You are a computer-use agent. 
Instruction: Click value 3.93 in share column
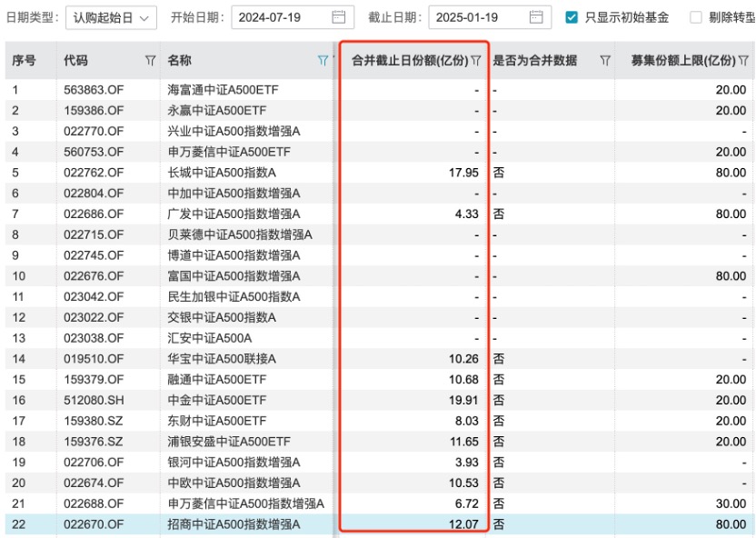coord(467,463)
